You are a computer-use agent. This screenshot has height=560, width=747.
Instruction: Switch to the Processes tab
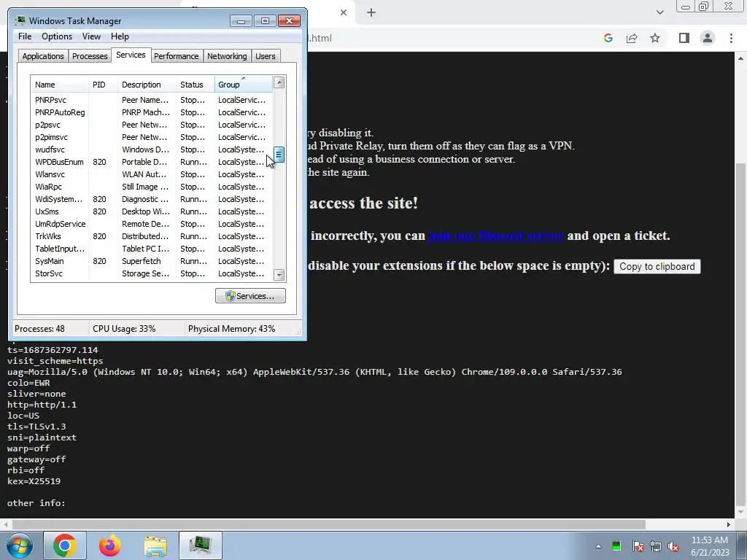point(90,56)
